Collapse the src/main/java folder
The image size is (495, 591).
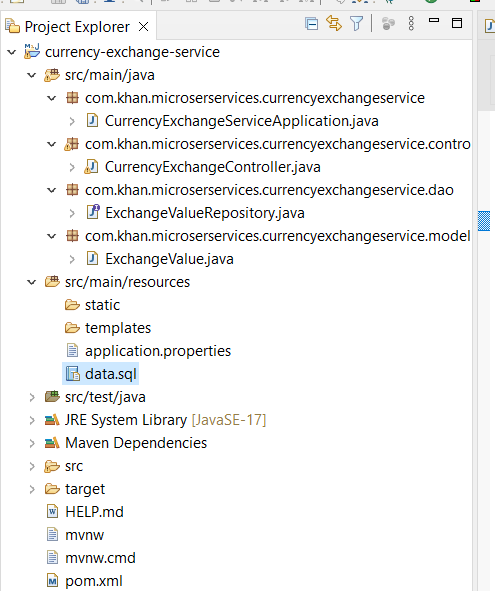click(x=32, y=75)
